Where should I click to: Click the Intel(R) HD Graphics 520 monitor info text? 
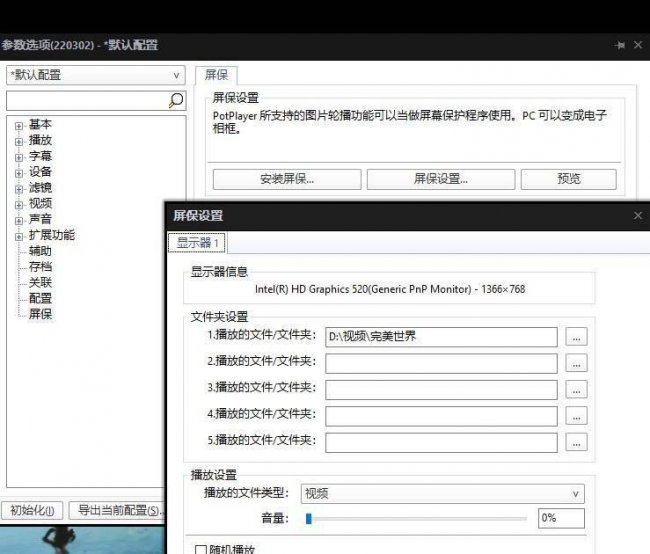coord(390,289)
